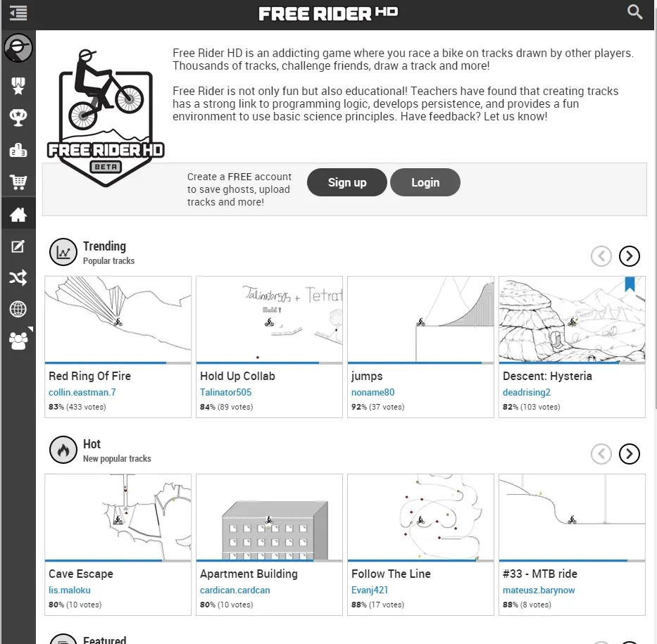Open the shopping cart store
Image resolution: width=657 pixels, height=644 pixels.
pyautogui.click(x=18, y=182)
